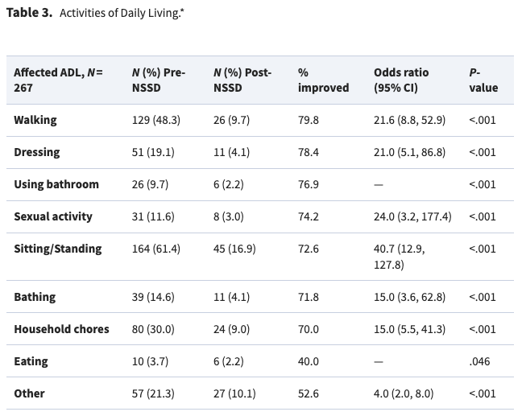Click the "Sexual activity" row label
The height and width of the screenshot is (420, 522).
click(53, 216)
